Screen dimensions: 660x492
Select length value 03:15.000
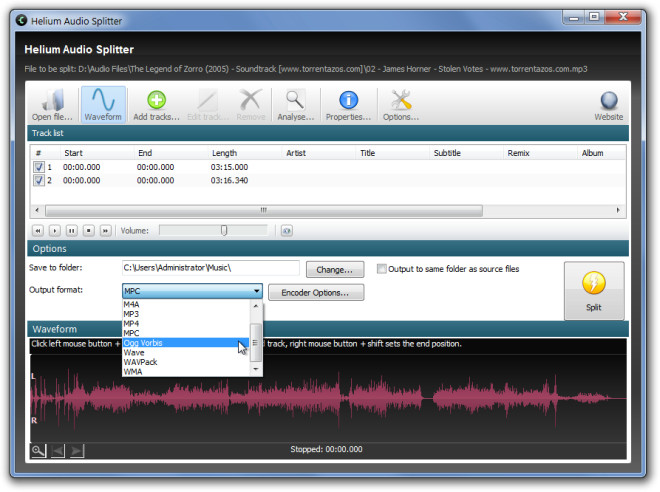click(229, 167)
